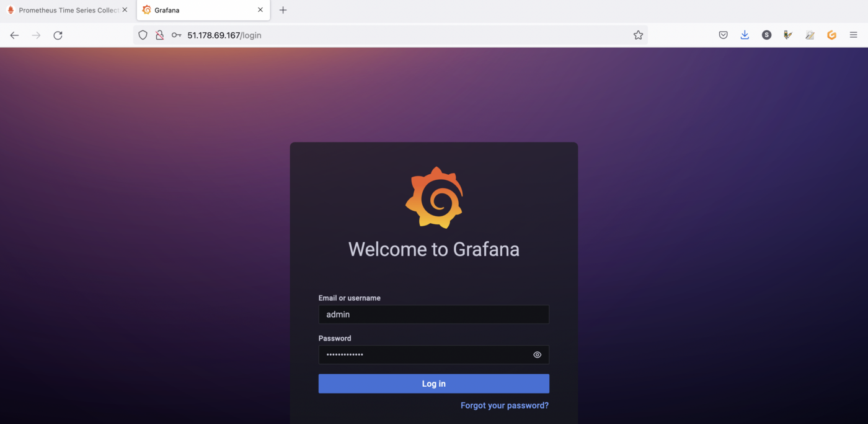The width and height of the screenshot is (868, 424).
Task: Click the key icon in the address bar
Action: click(x=176, y=35)
